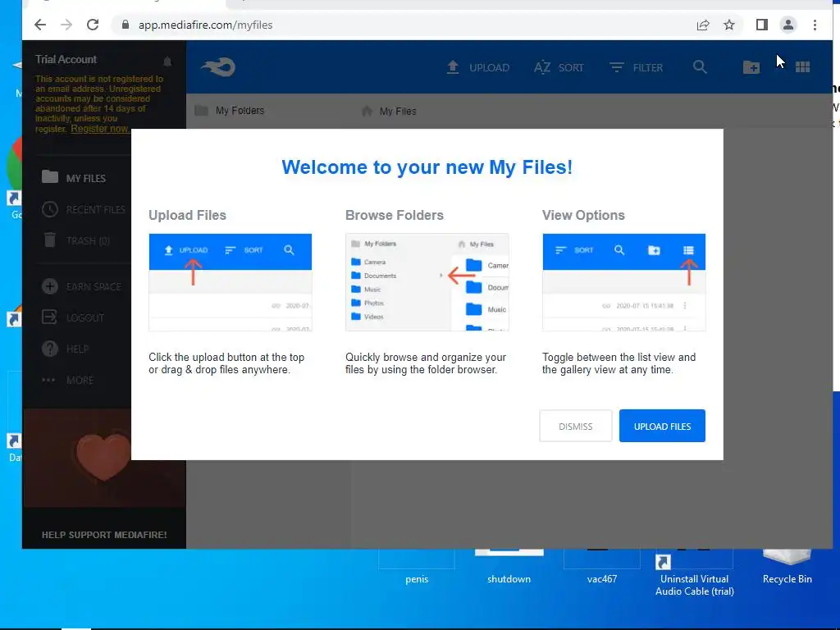Click the padlock site info icon
Image resolution: width=840 pixels, height=630 pixels.
[126, 25]
